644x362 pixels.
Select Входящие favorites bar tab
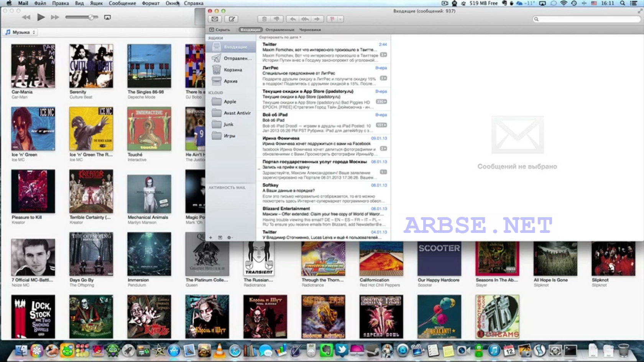(x=250, y=29)
